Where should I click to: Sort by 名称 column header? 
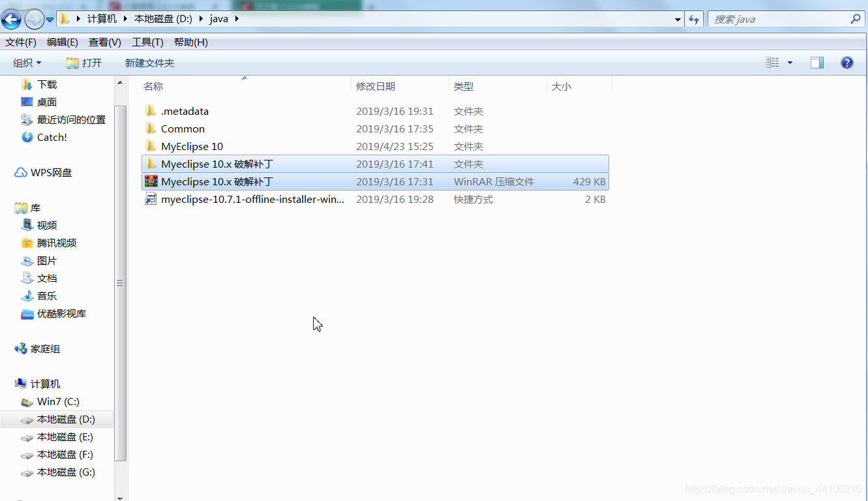pos(153,86)
